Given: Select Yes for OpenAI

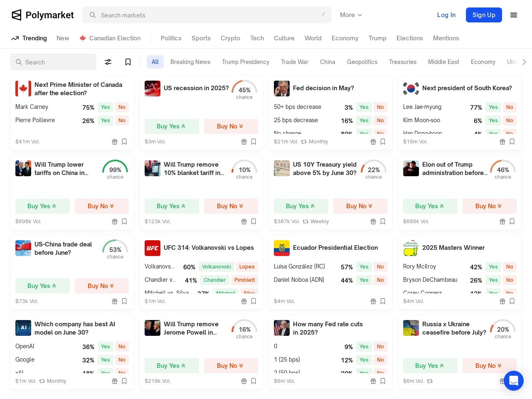Looking at the screenshot, I should pyautogui.click(x=106, y=347).
